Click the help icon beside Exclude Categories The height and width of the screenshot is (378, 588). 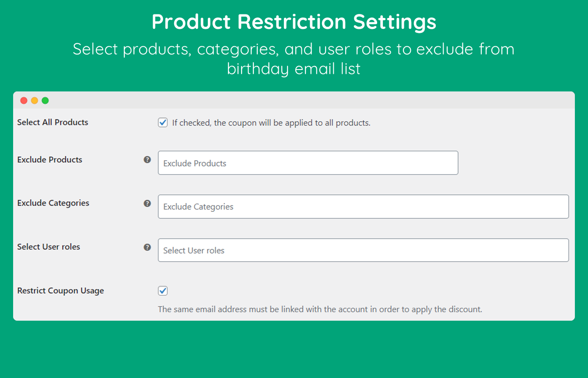pyautogui.click(x=147, y=203)
